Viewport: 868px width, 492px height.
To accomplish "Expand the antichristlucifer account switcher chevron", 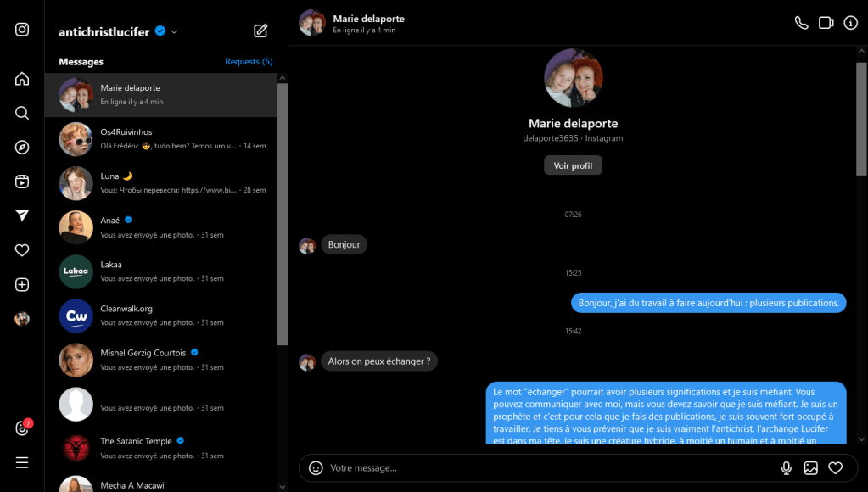I will [x=174, y=32].
